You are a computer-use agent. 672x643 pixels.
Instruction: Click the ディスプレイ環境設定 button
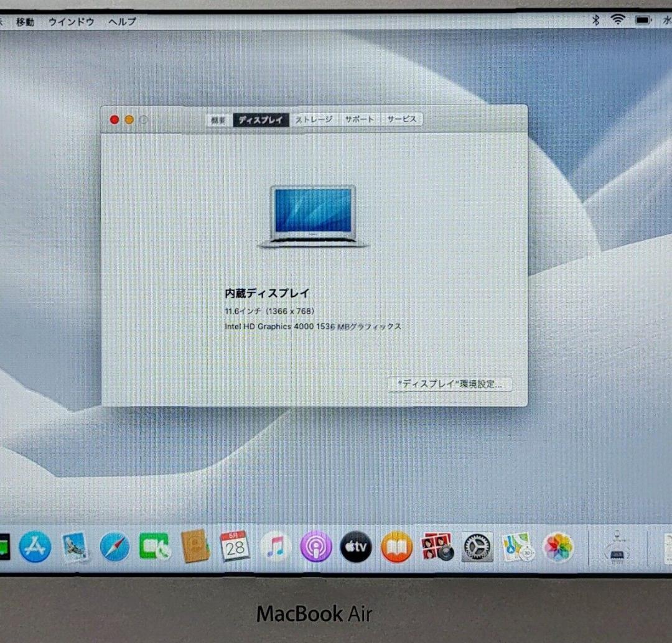pyautogui.click(x=450, y=385)
